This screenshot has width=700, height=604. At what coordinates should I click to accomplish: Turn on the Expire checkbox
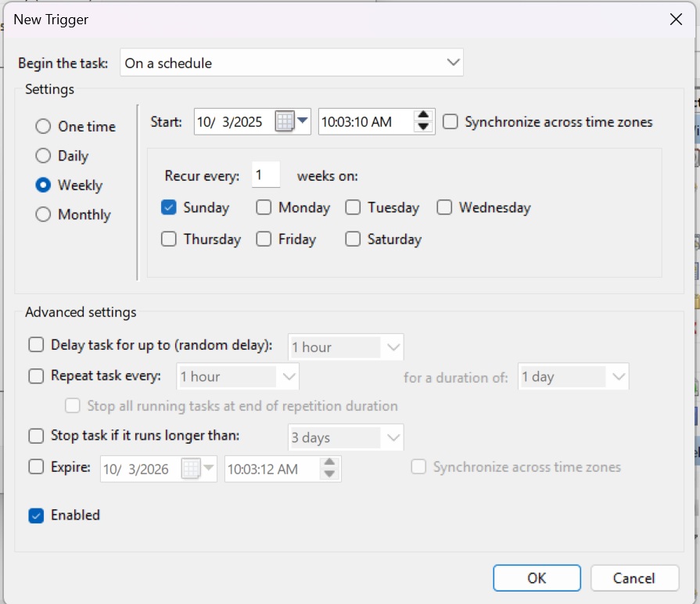(36, 467)
